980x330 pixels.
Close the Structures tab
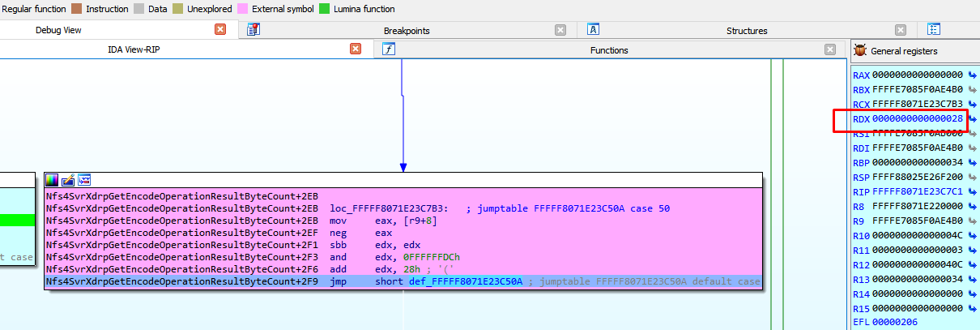901,30
